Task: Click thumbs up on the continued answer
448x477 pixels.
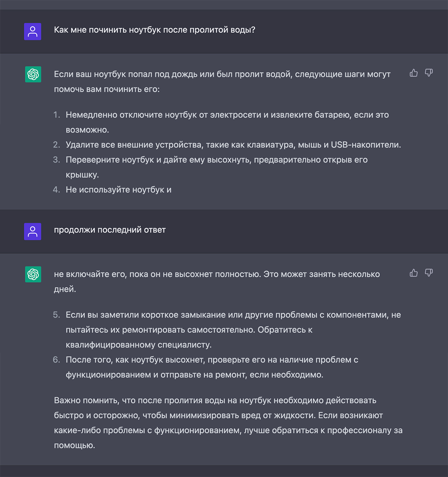Action: tap(414, 273)
